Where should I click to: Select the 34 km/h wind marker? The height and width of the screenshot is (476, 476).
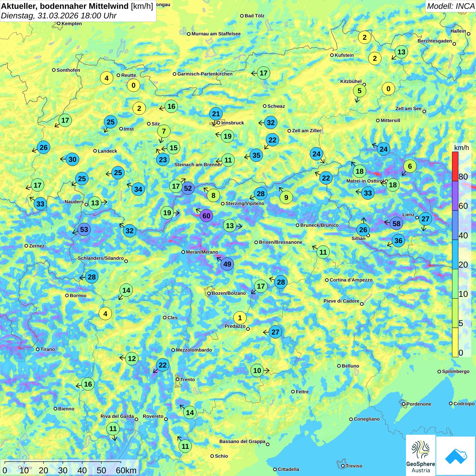pyautogui.click(x=138, y=189)
